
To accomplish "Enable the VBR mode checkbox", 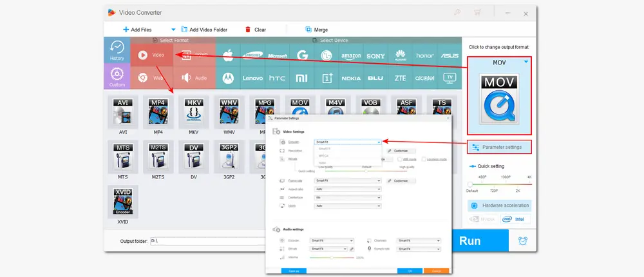I will coord(400,158).
